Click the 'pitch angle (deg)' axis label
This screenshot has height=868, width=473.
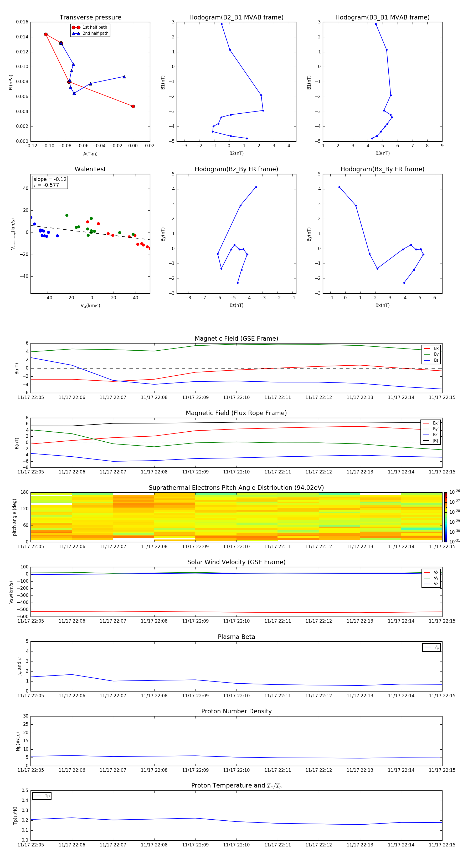pyautogui.click(x=14, y=517)
